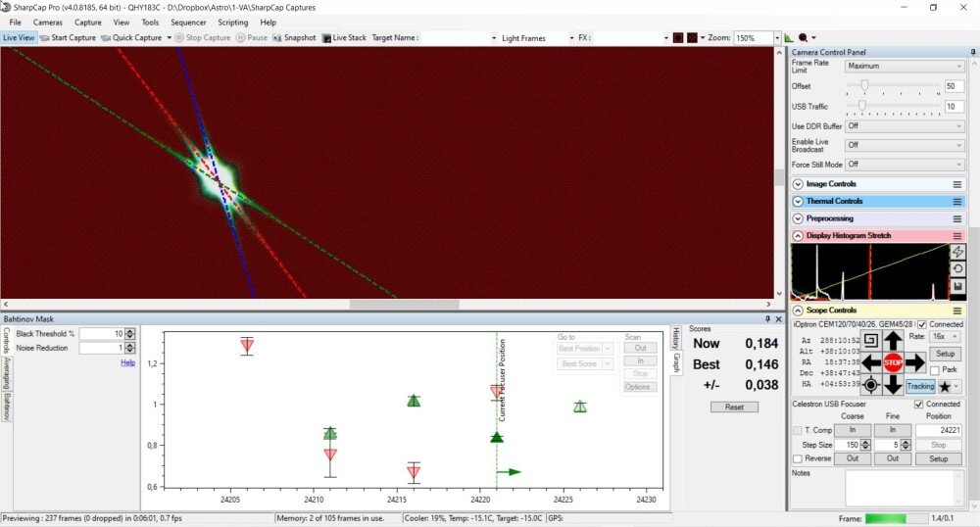Expand the Preprocessing section

(x=798, y=218)
